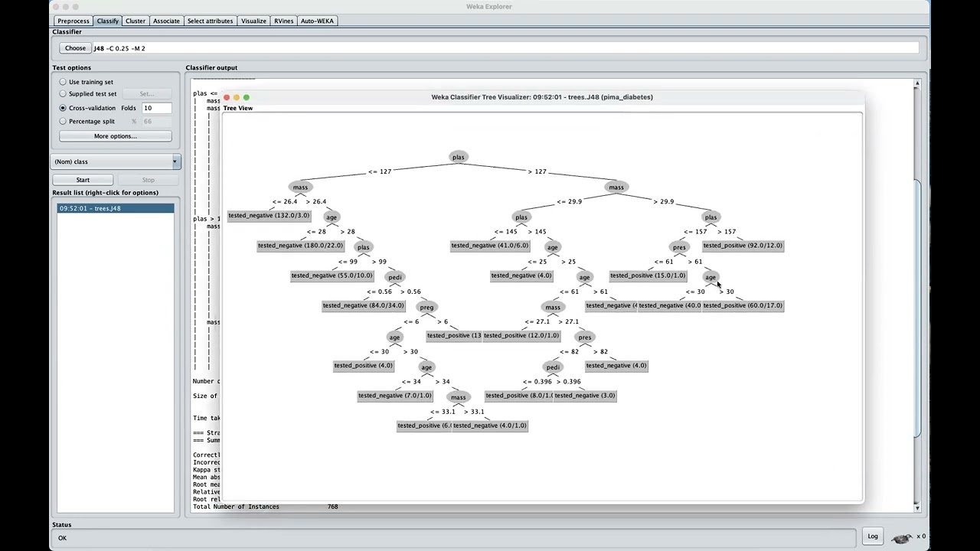Zoom the Tree Visualizer window with green button
This screenshot has height=551, width=980.
pos(246,97)
